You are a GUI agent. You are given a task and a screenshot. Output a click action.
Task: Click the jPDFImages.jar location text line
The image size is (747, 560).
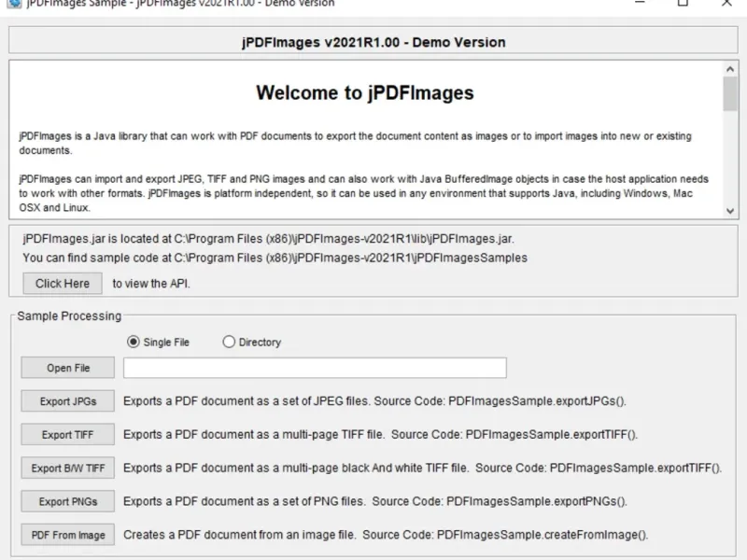coord(268,239)
